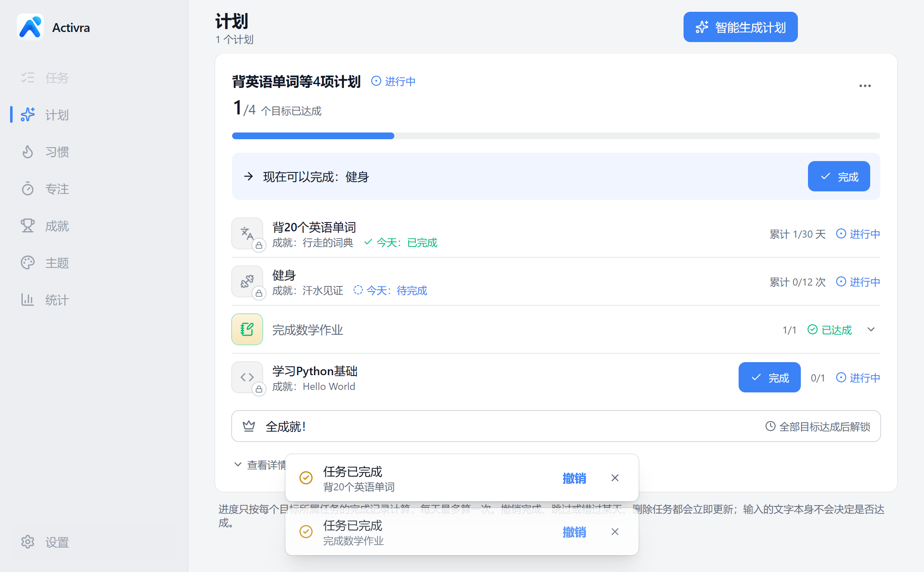Click the stopwatch icon for 专注

coord(28,189)
